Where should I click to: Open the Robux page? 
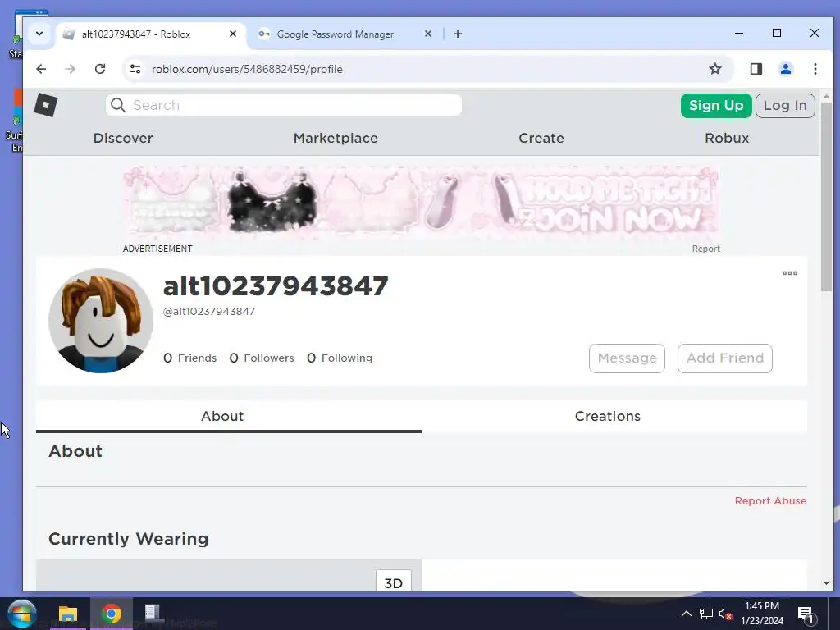[x=727, y=138]
